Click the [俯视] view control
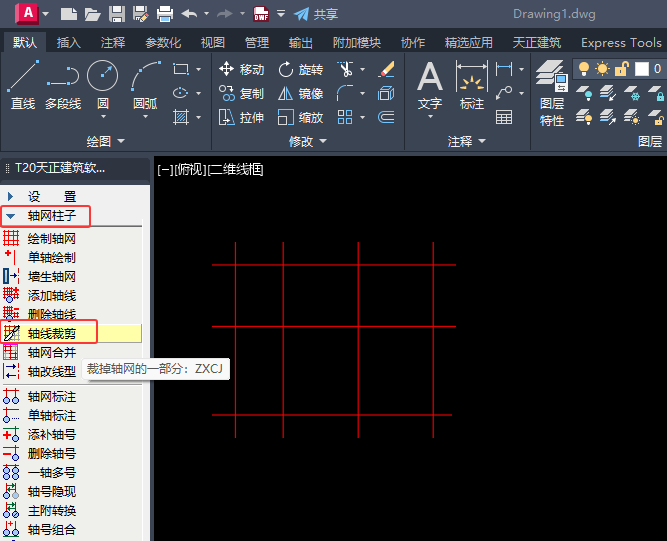667x541 pixels. point(190,170)
